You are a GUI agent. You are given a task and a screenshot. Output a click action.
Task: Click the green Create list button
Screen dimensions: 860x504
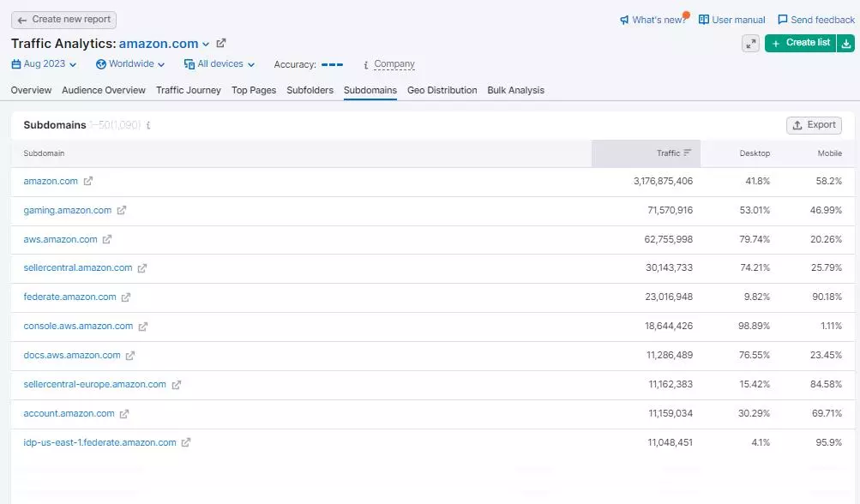coord(801,43)
